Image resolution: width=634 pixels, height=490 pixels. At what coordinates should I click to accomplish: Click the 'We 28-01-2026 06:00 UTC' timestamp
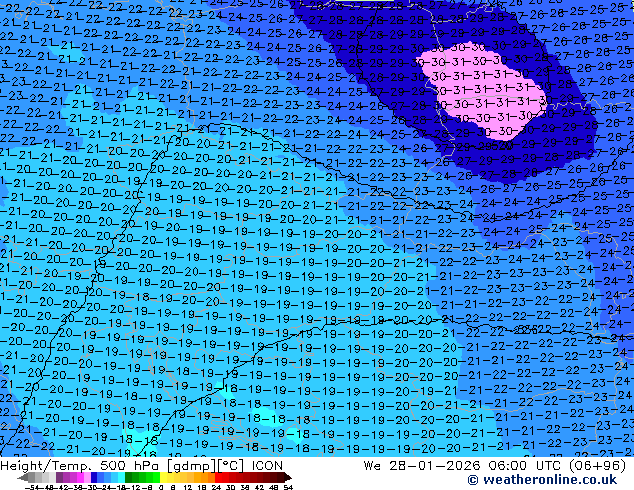(x=464, y=466)
